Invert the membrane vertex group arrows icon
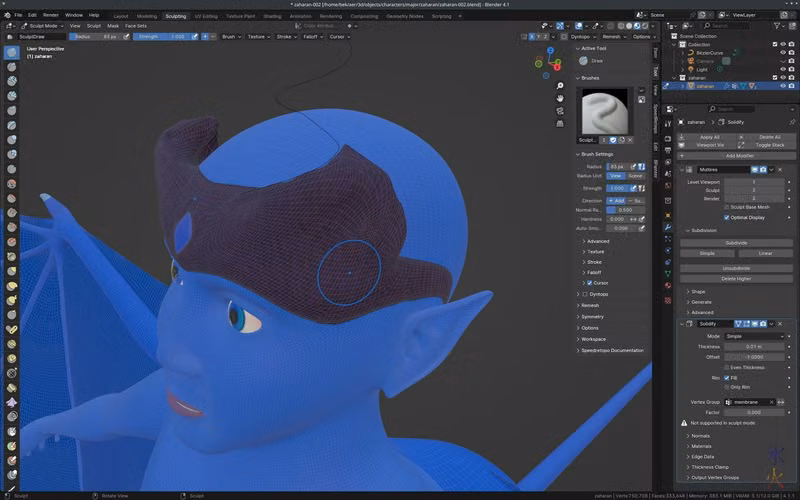Viewport: 800px width, 500px height. click(x=781, y=402)
